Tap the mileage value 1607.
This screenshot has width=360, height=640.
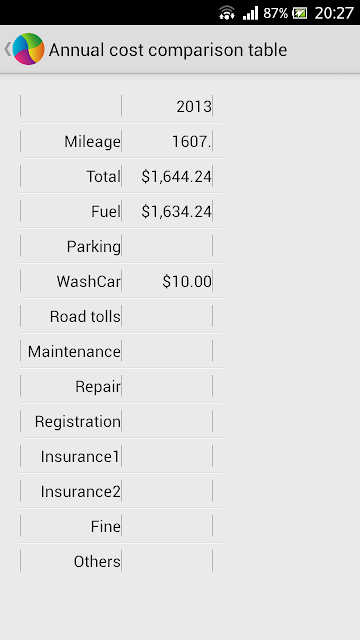click(191, 142)
